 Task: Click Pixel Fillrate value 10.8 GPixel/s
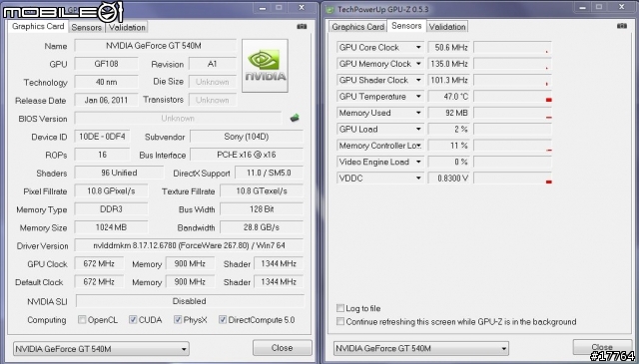pyautogui.click(x=111, y=190)
